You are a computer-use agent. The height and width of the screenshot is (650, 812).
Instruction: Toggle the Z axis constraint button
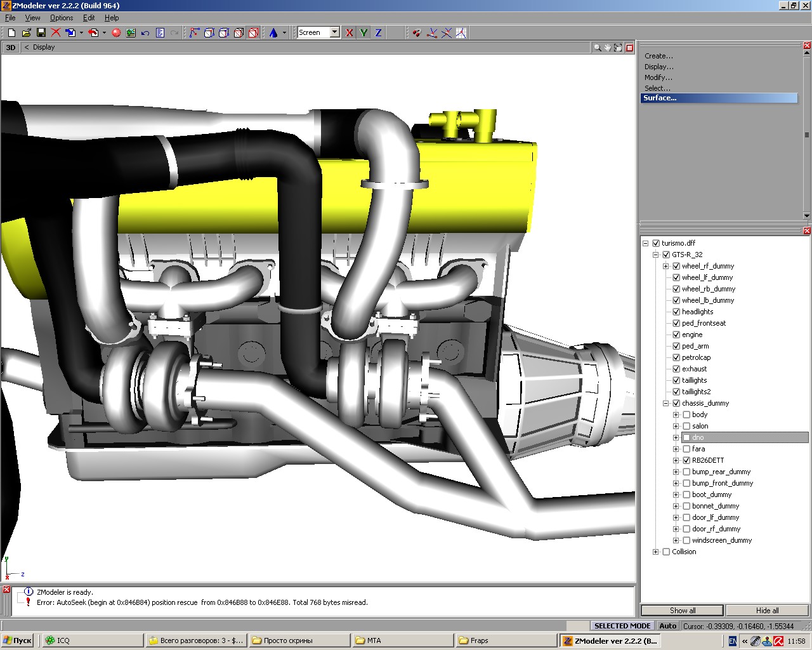click(x=378, y=32)
